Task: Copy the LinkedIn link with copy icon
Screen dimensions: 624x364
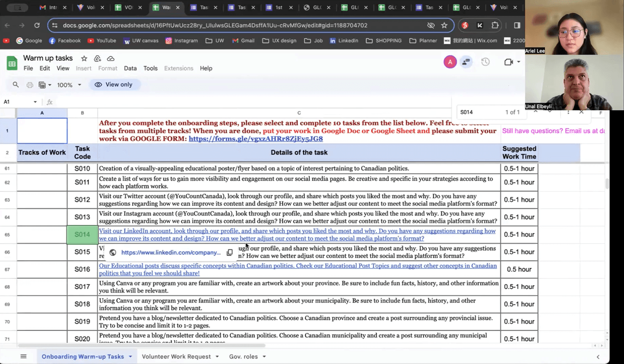Action: pyautogui.click(x=230, y=253)
